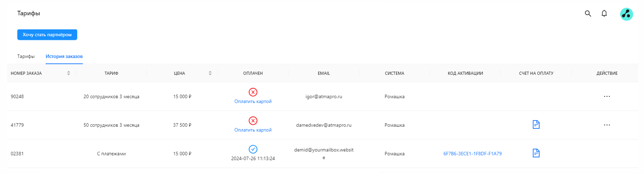Viewport: 644px width, 174px height.
Task: Click the Оплачен column header
Action: (x=253, y=73)
